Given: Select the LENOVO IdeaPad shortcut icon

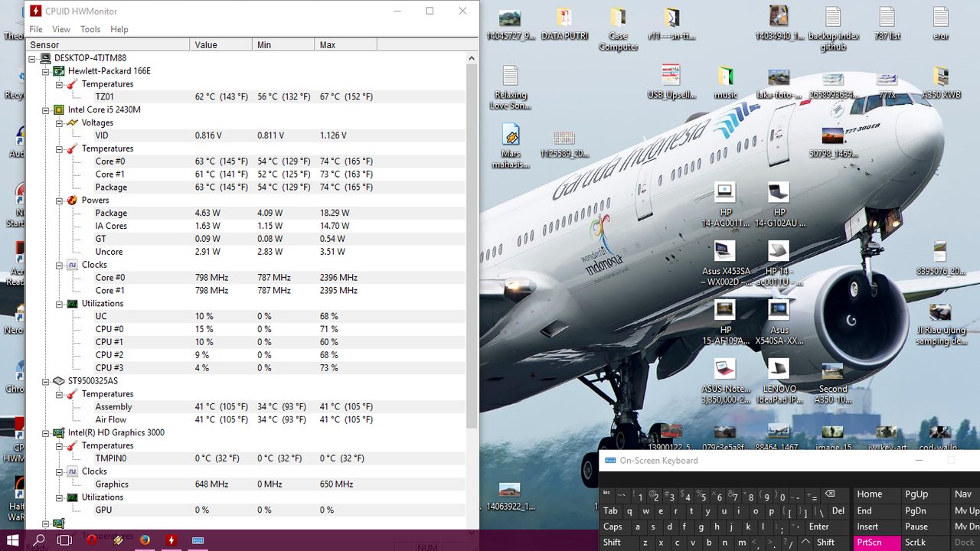Looking at the screenshot, I should tap(779, 382).
